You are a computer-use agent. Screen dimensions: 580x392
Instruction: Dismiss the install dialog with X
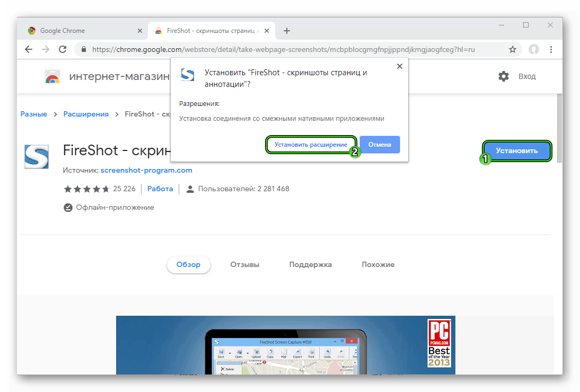pos(400,66)
